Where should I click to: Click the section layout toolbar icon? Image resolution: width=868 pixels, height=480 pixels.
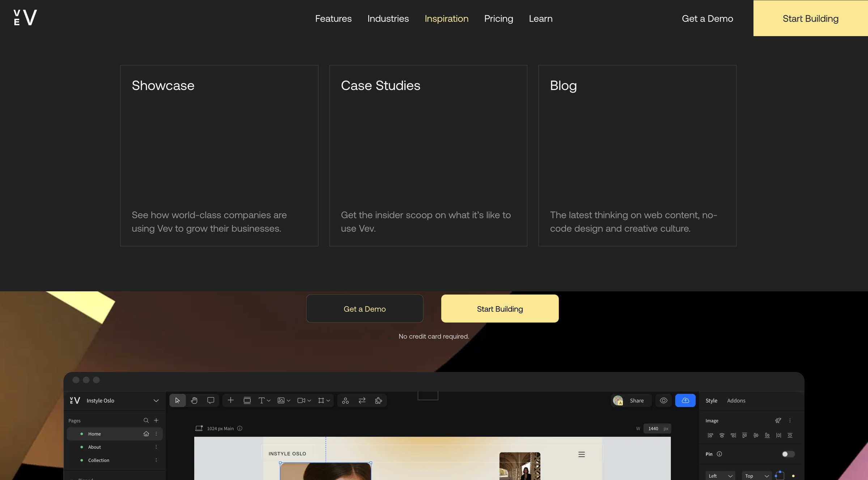[x=247, y=400]
